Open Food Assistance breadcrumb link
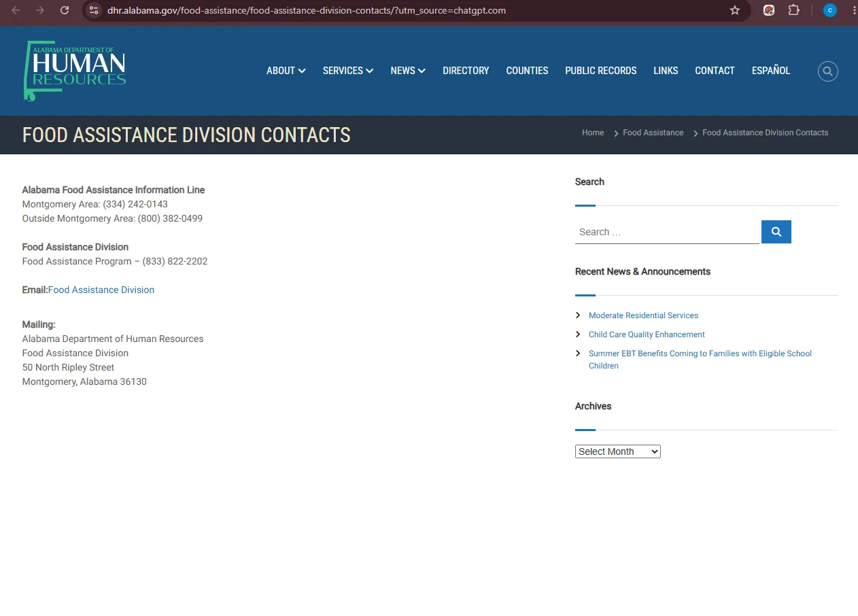The height and width of the screenshot is (616, 858). pos(653,133)
